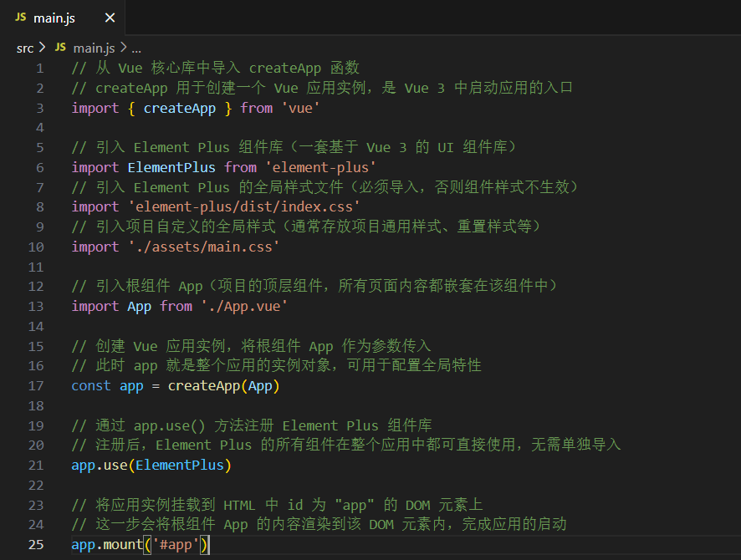
Task: Click the const keyword on line 17
Action: [x=90, y=386]
